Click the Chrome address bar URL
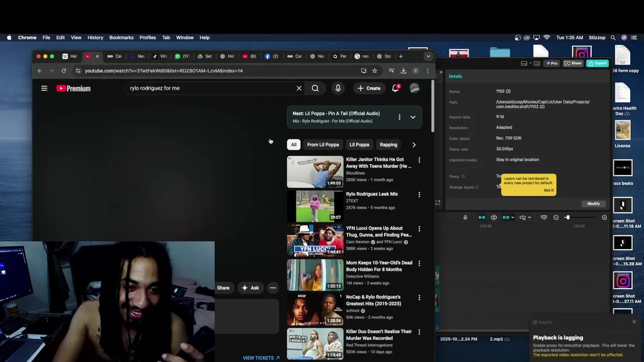Screen dimensions: 644x362 tap(164, 71)
